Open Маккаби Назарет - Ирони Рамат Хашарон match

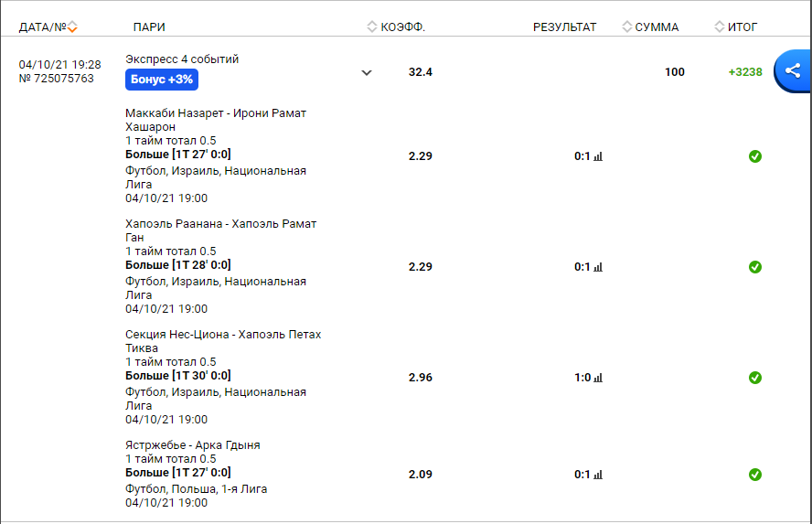click(216, 120)
